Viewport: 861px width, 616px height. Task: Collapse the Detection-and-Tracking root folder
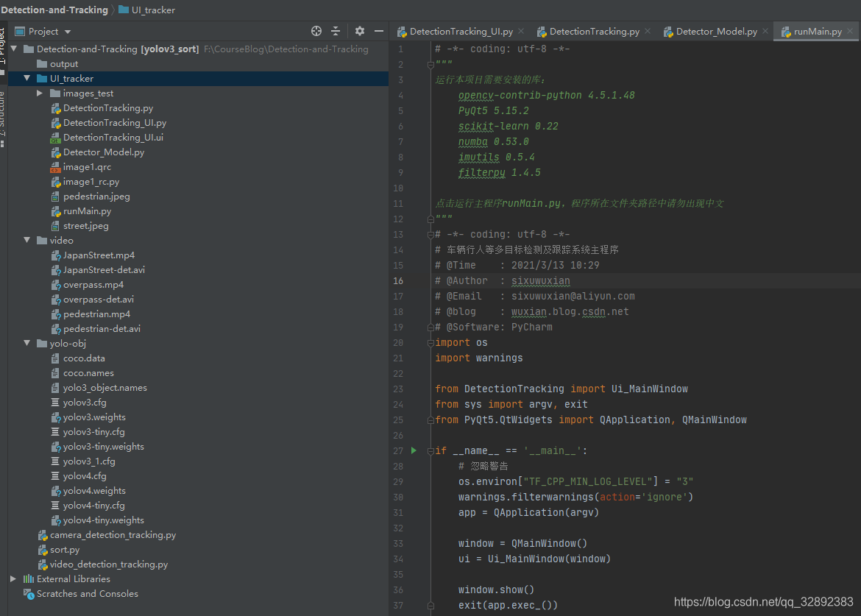click(14, 49)
